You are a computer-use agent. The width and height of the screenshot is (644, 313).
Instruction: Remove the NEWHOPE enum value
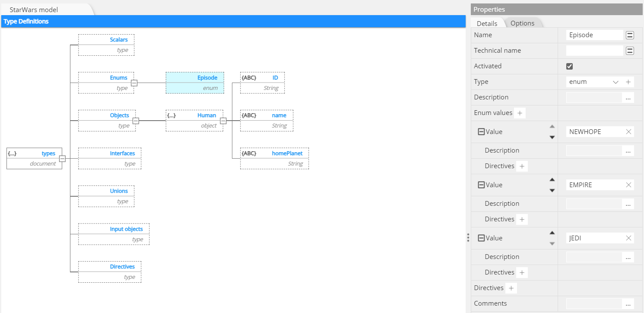(x=628, y=131)
